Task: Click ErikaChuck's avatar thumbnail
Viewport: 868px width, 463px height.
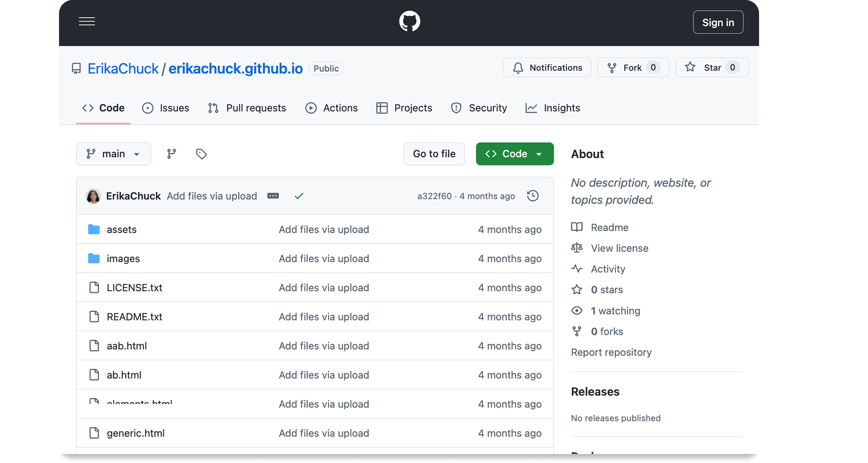Action: coord(93,196)
